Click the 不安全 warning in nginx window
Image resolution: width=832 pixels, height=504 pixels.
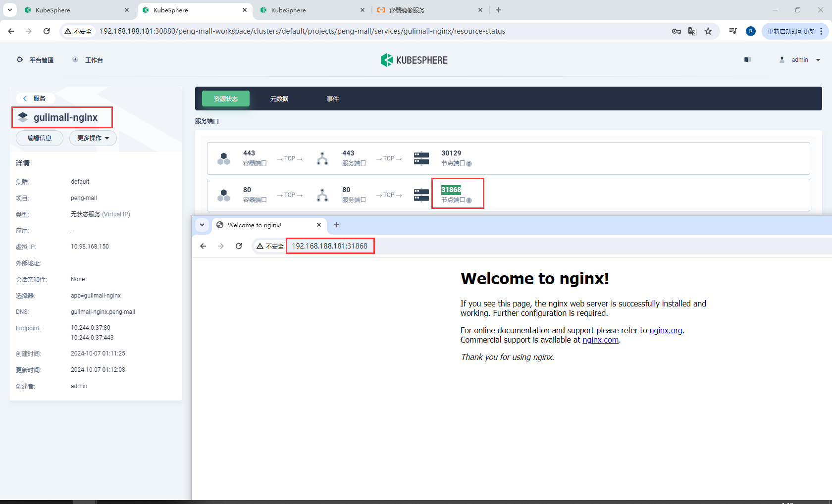270,246
